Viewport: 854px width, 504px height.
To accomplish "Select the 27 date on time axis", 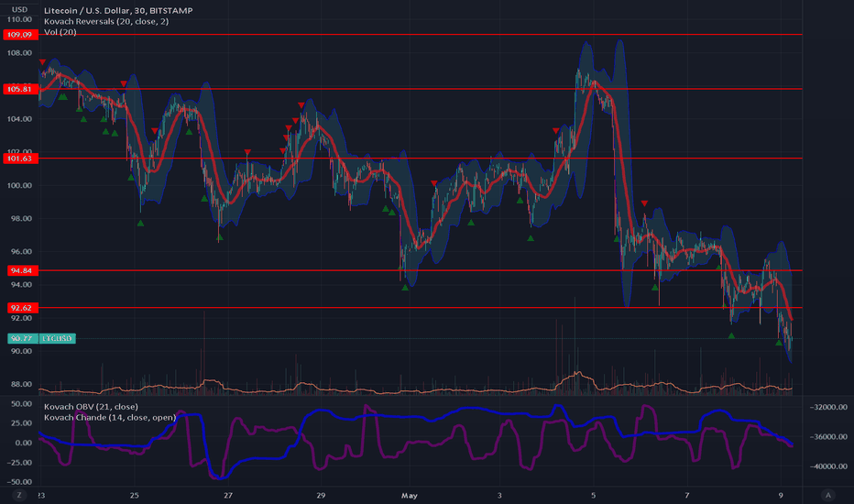I will coord(228,495).
